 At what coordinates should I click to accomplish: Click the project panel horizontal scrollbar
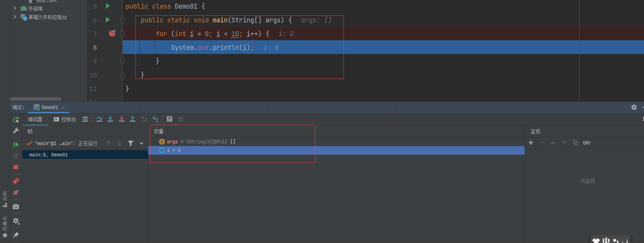(x=35, y=99)
